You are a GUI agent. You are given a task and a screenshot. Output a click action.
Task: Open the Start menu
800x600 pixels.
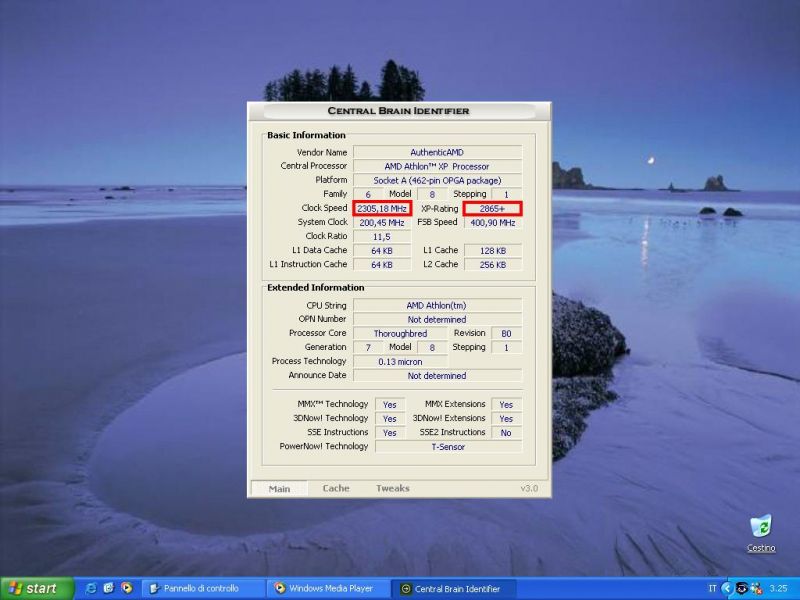coord(37,588)
